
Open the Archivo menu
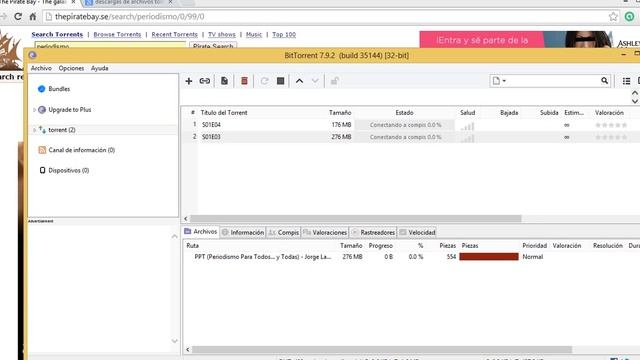[41, 68]
